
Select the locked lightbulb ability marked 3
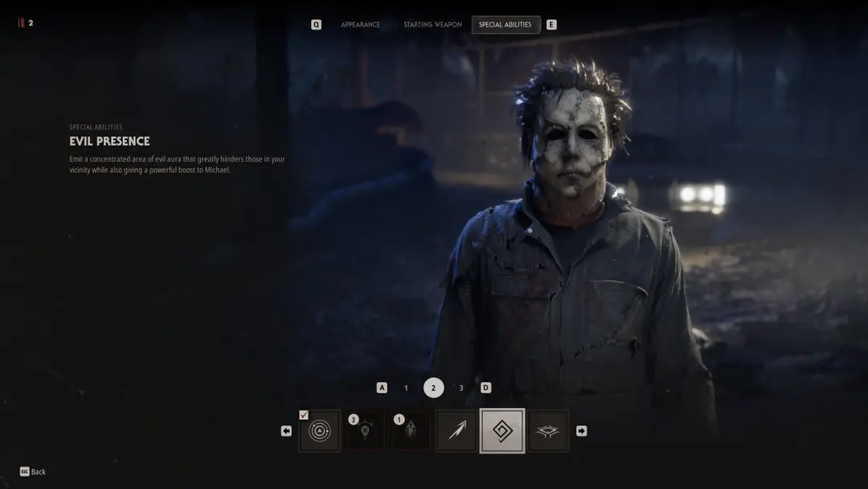(365, 431)
